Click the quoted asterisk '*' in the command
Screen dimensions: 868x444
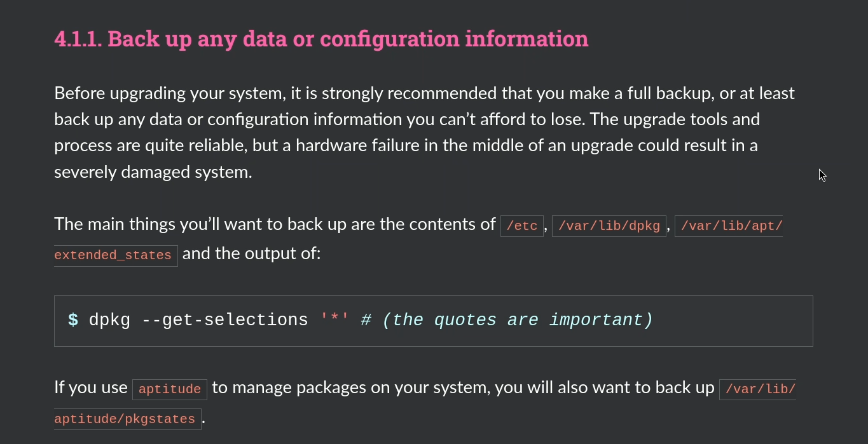tap(334, 320)
